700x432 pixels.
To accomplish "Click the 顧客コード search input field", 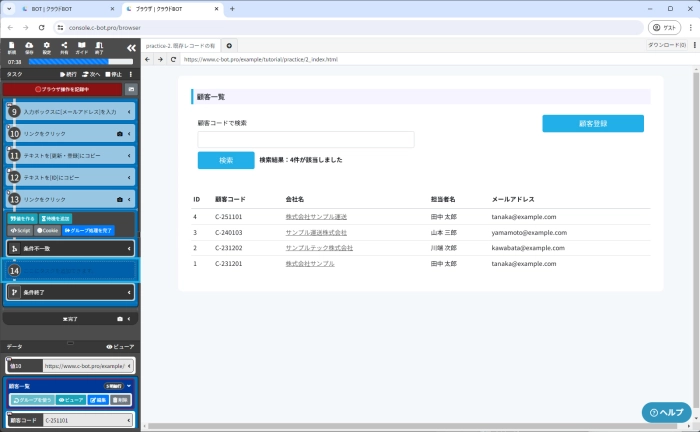I will click(x=306, y=140).
